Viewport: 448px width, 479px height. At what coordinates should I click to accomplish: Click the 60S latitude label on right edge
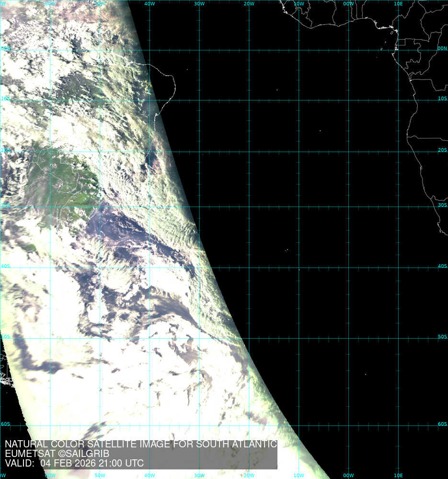point(442,424)
